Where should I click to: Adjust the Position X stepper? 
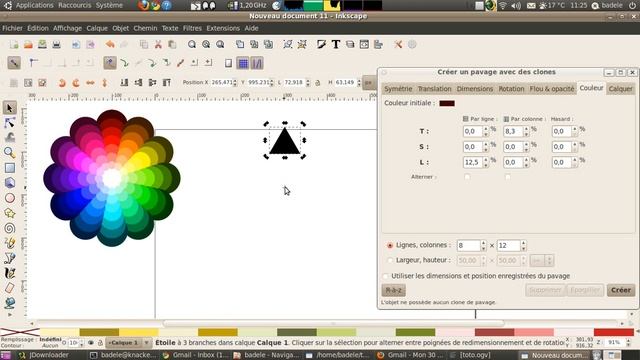tap(235, 83)
